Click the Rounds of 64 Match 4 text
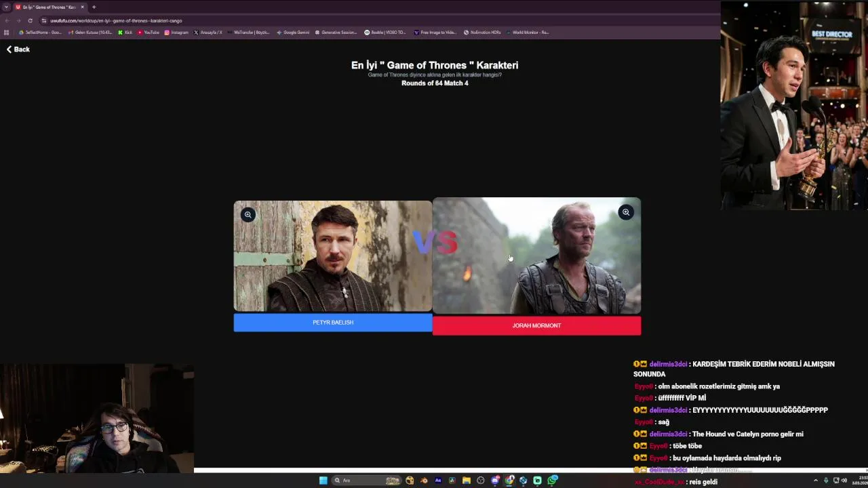This screenshot has width=868, height=488. click(435, 83)
